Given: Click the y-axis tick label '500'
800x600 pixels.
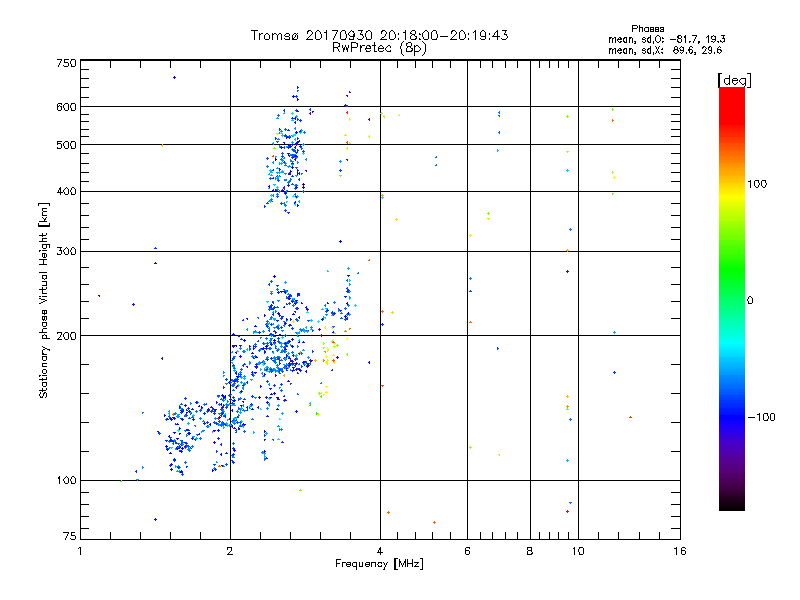Looking at the screenshot, I should [66, 145].
